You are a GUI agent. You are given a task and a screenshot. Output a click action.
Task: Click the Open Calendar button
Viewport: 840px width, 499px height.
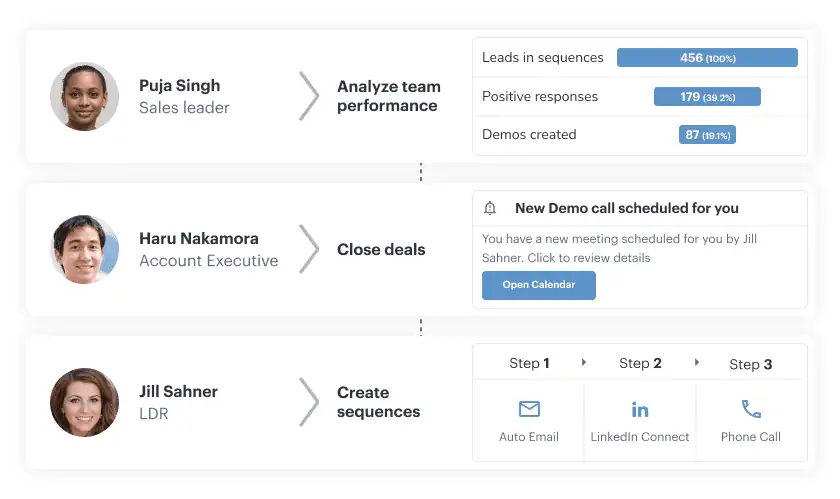[538, 285]
